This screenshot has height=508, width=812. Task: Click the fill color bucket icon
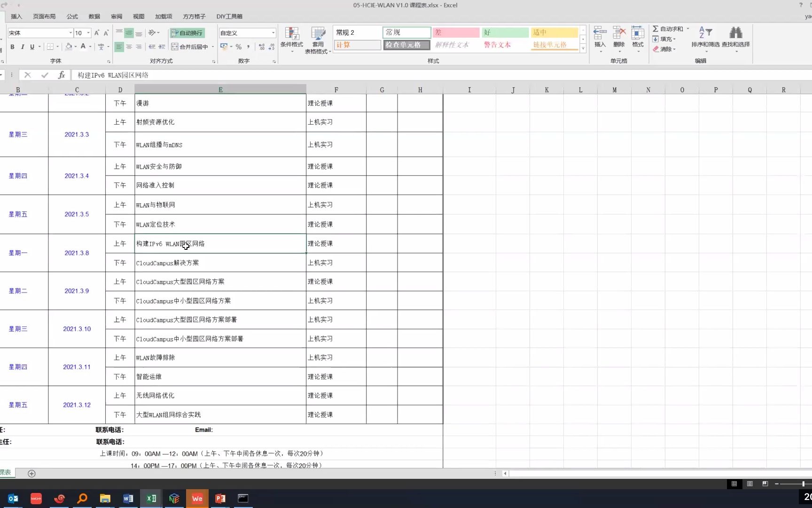coord(69,47)
